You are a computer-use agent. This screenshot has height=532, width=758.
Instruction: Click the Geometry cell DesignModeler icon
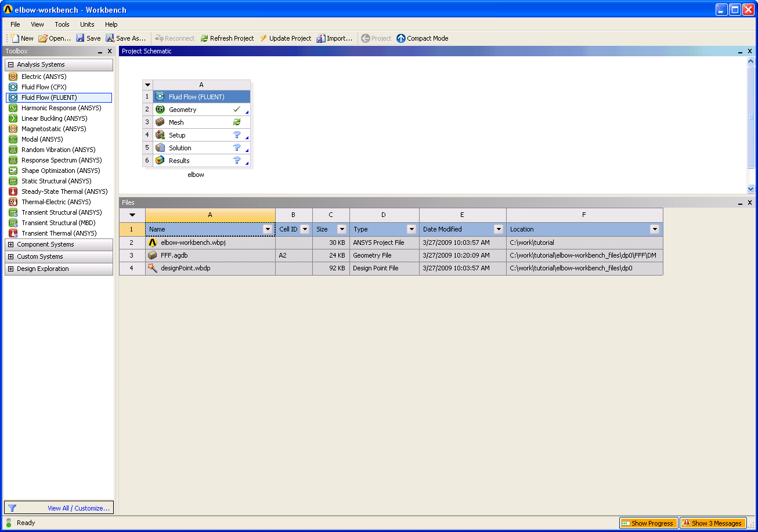(160, 110)
